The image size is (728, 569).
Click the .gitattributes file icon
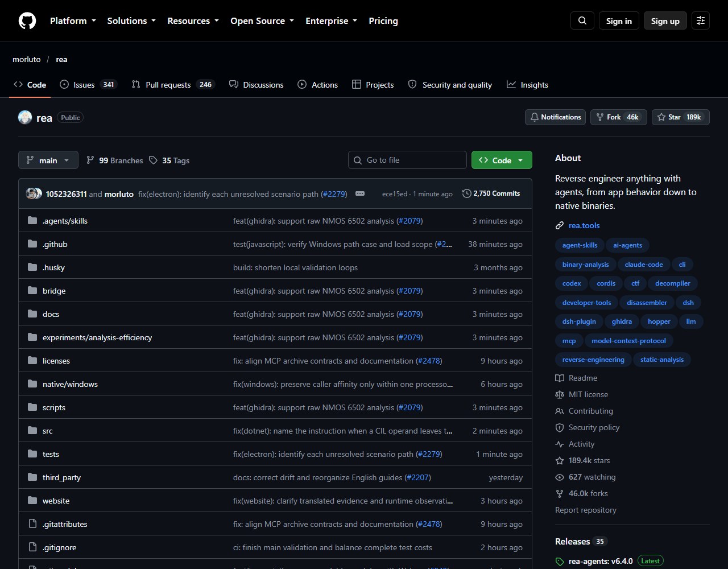32,524
